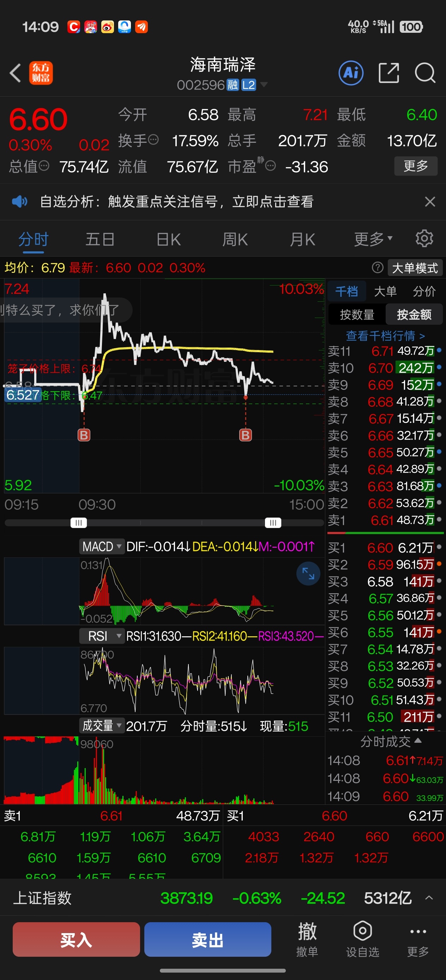Expand indicator chart to fullscreen icon
446x980 pixels.
pyautogui.click(x=308, y=573)
